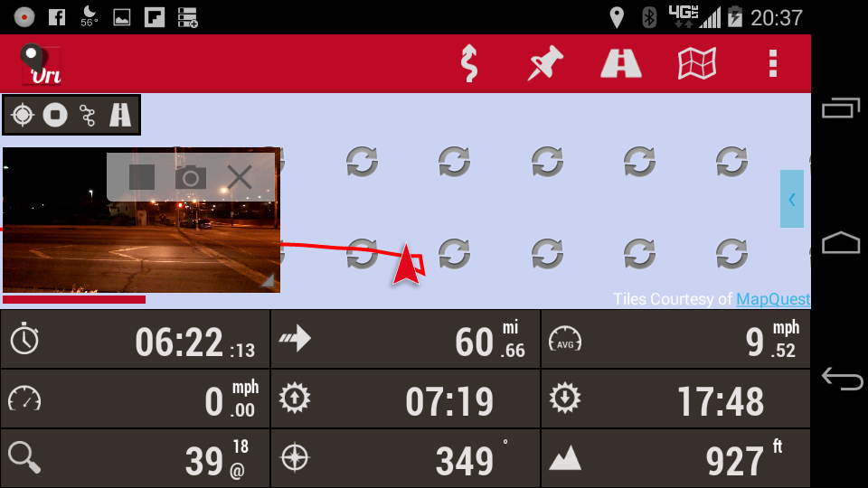
Task: Close the camera preview overlay
Action: tap(240, 178)
